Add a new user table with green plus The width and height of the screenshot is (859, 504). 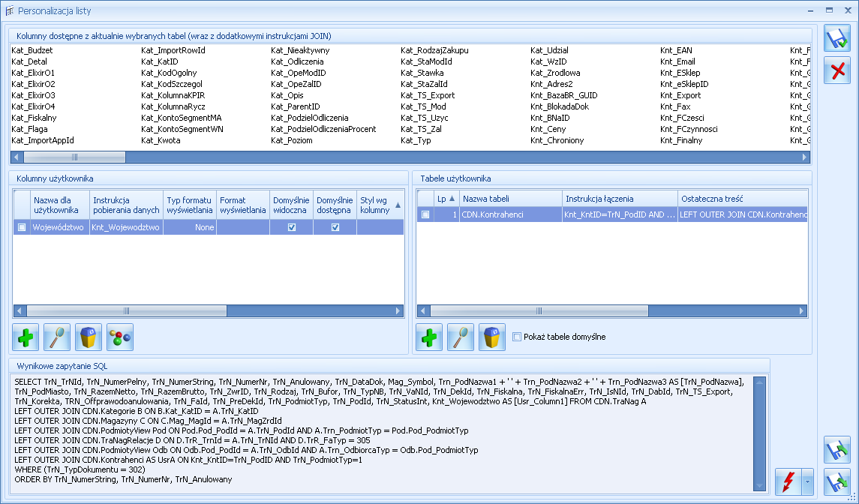(429, 337)
